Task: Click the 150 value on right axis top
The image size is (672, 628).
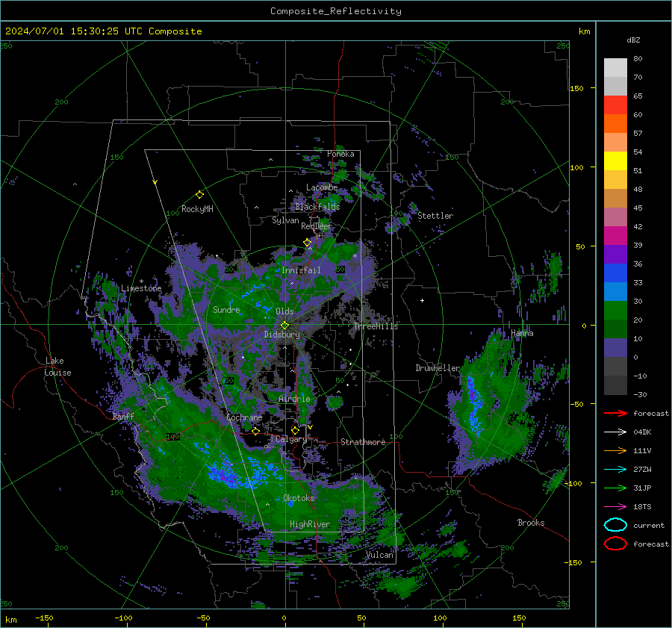Action: [x=576, y=88]
